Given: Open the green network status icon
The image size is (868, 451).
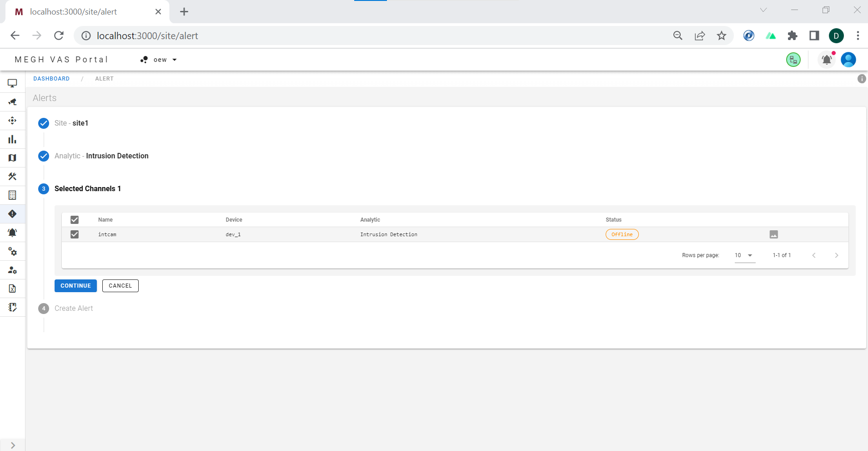Looking at the screenshot, I should pyautogui.click(x=793, y=60).
